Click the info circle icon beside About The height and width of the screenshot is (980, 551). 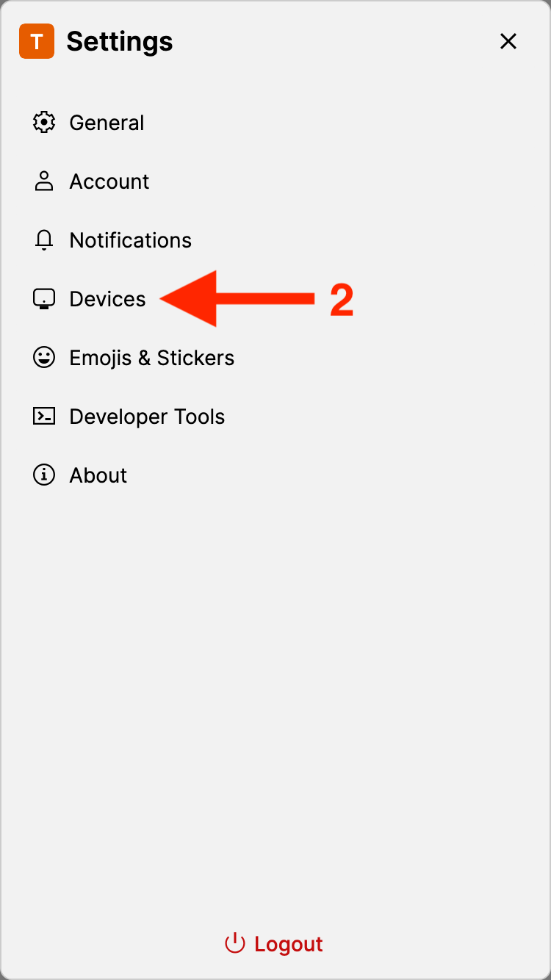pyautogui.click(x=44, y=475)
